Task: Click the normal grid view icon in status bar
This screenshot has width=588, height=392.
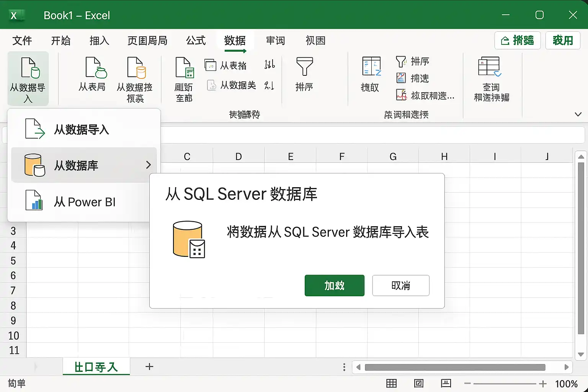Action: click(391, 383)
